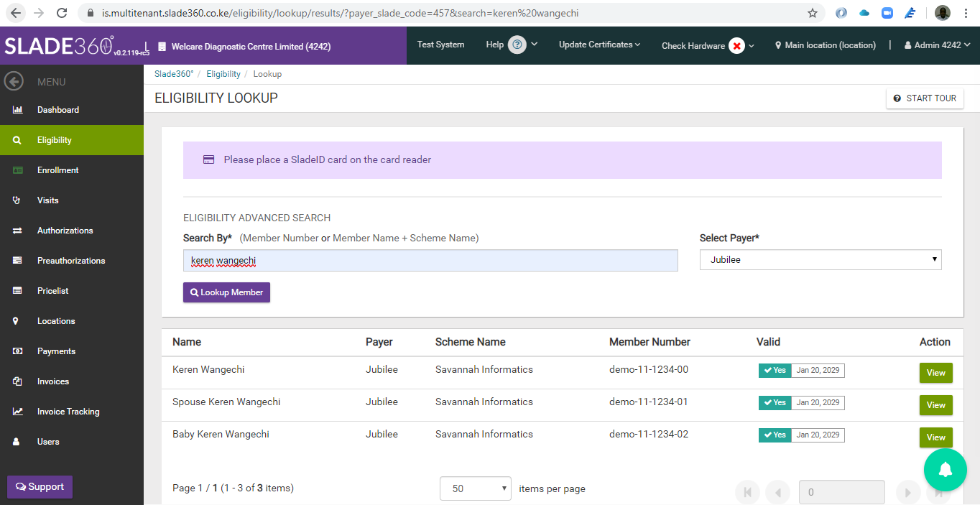Viewport: 980px width, 505px height.
Task: View the Baby Keren Wangechi record
Action: tap(935, 437)
